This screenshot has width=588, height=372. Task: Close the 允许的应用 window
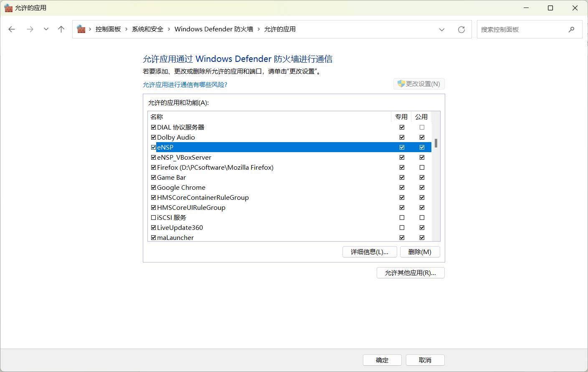[x=575, y=8]
